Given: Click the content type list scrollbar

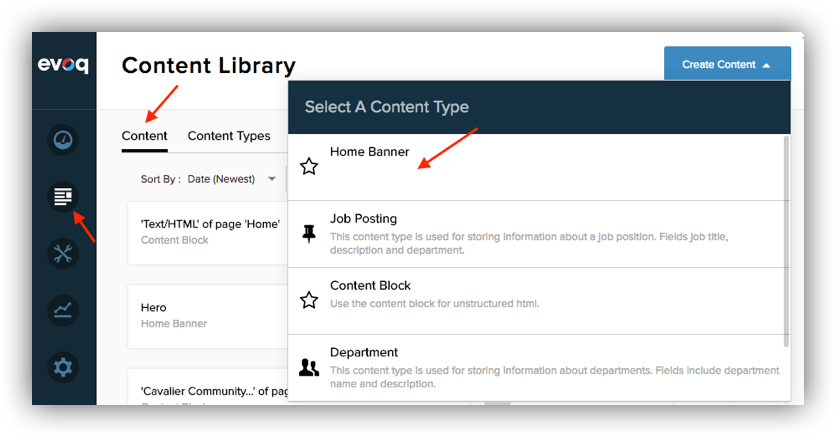Looking at the screenshot, I should [786, 240].
